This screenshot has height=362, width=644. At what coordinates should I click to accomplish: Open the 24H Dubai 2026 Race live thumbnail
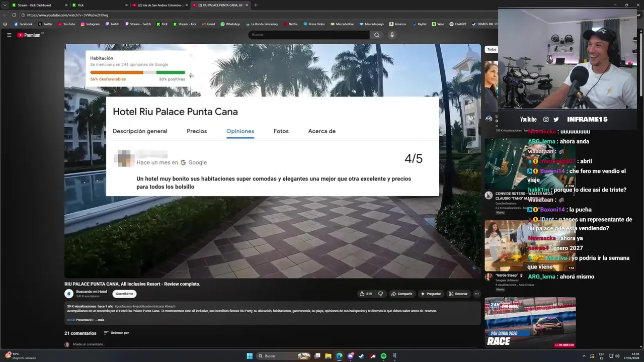530,323
